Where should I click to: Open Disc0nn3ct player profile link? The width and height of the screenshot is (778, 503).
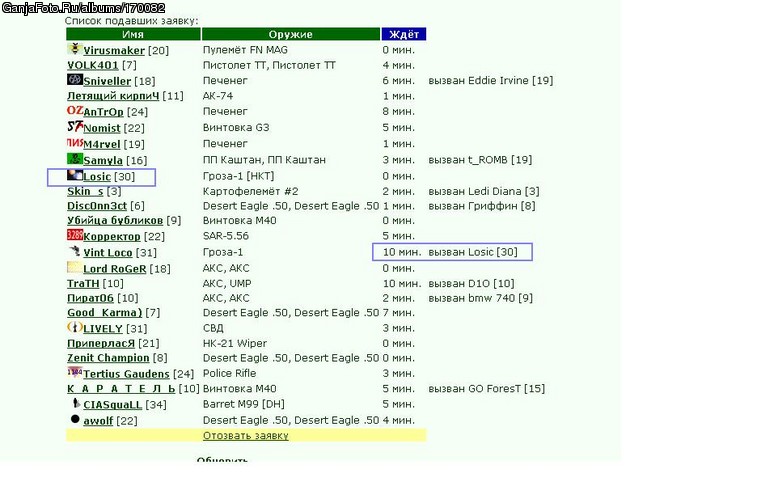(97, 205)
